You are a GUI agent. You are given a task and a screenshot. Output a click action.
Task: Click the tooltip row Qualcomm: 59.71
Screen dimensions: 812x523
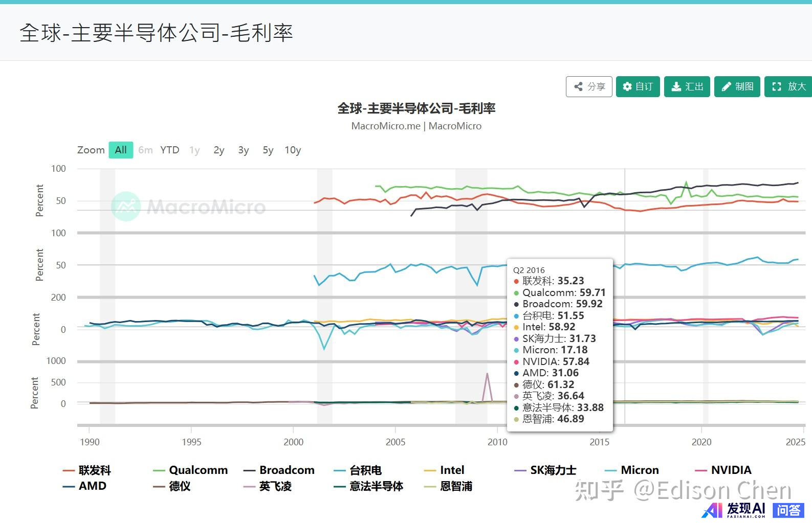(x=560, y=292)
